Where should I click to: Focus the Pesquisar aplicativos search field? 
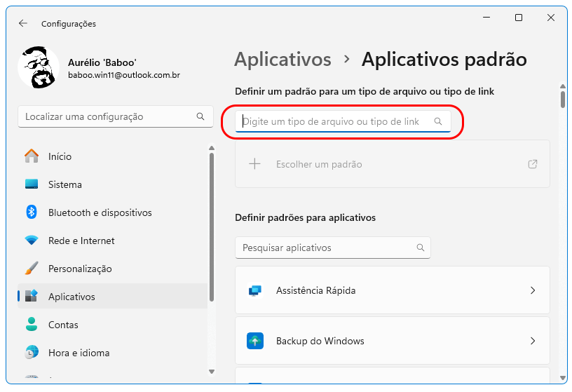[x=333, y=248]
